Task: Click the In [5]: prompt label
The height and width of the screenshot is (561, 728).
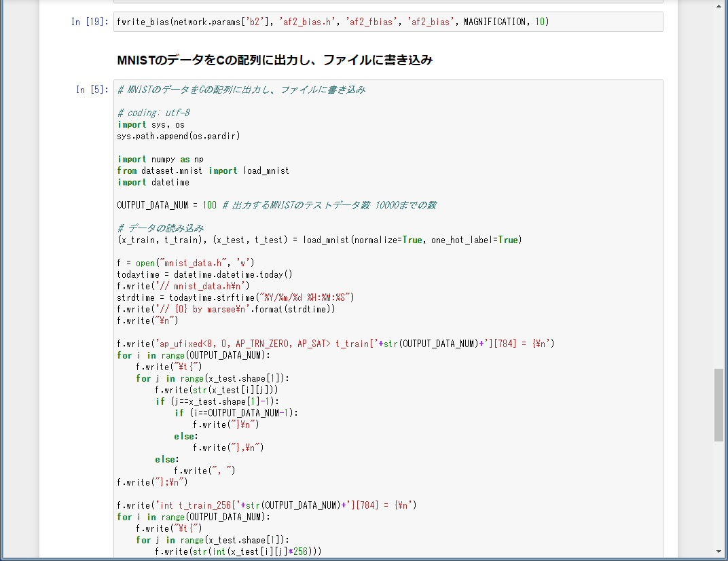Action: coord(92,90)
